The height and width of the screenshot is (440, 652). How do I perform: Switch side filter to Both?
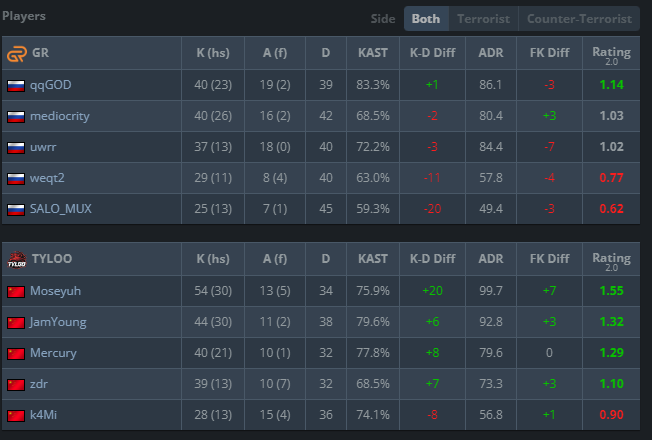tap(425, 19)
